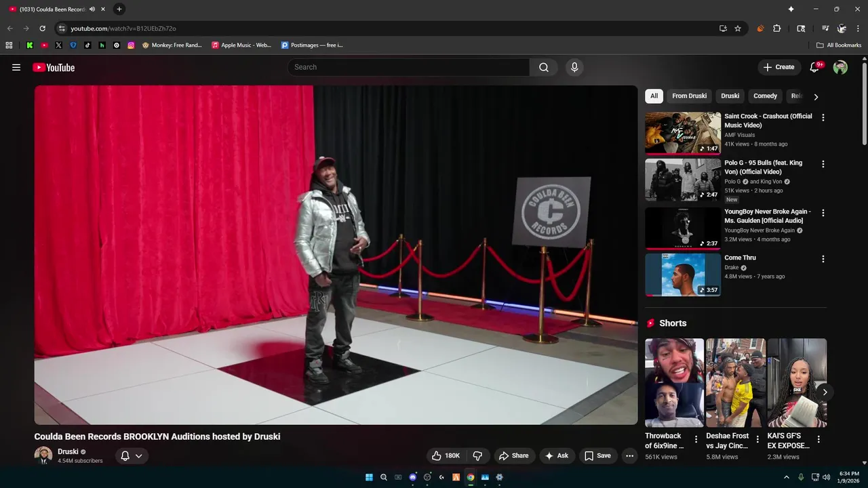This screenshot has height=488, width=868.
Task: Open YouTube notifications bell with 9+ badge
Action: click(x=815, y=67)
